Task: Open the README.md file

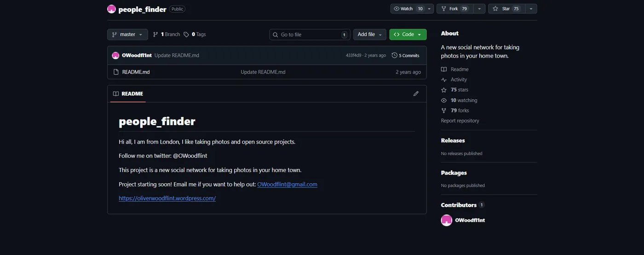Action: pos(136,72)
